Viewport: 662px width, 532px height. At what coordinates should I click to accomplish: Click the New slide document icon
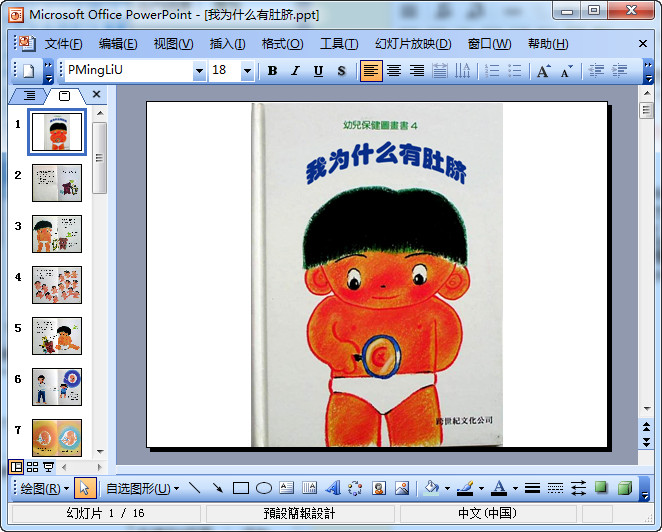29,71
